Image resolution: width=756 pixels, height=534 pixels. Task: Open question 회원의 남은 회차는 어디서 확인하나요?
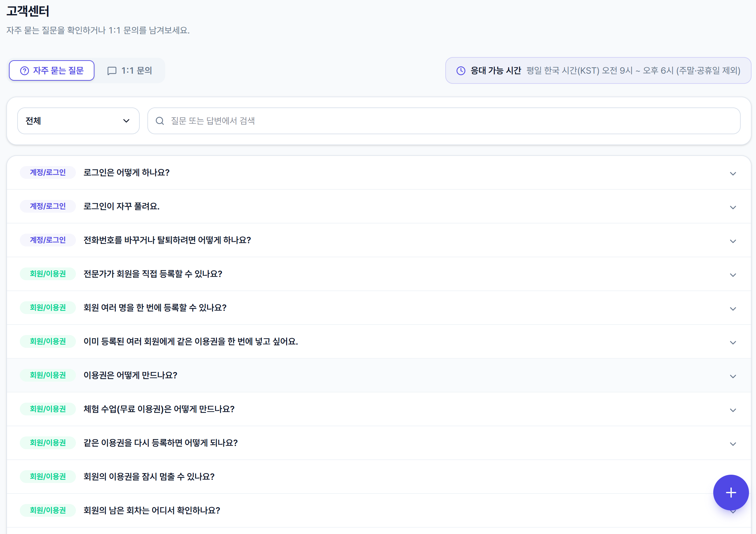pos(379,510)
